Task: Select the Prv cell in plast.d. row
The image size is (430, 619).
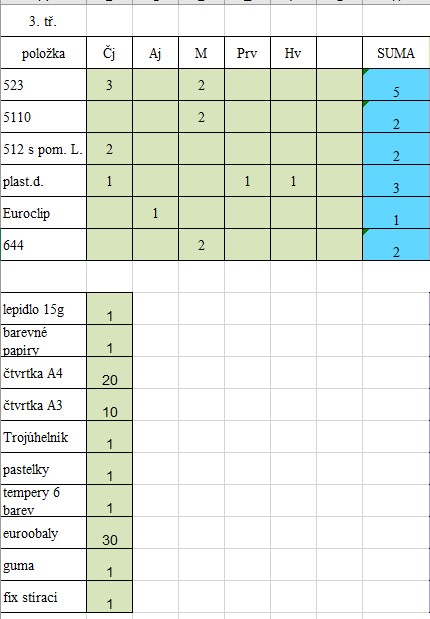Action: 247,181
